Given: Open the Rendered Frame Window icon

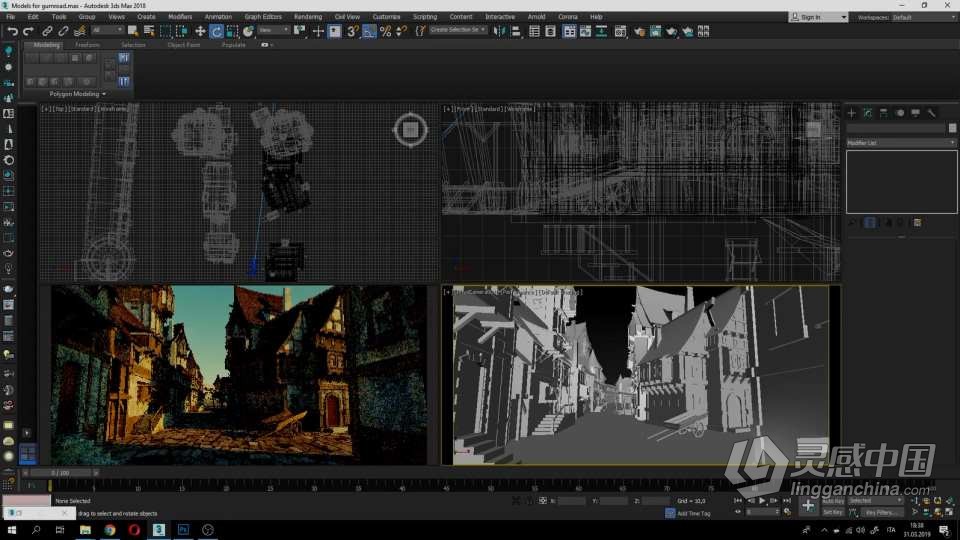Looking at the screenshot, I should tap(655, 31).
